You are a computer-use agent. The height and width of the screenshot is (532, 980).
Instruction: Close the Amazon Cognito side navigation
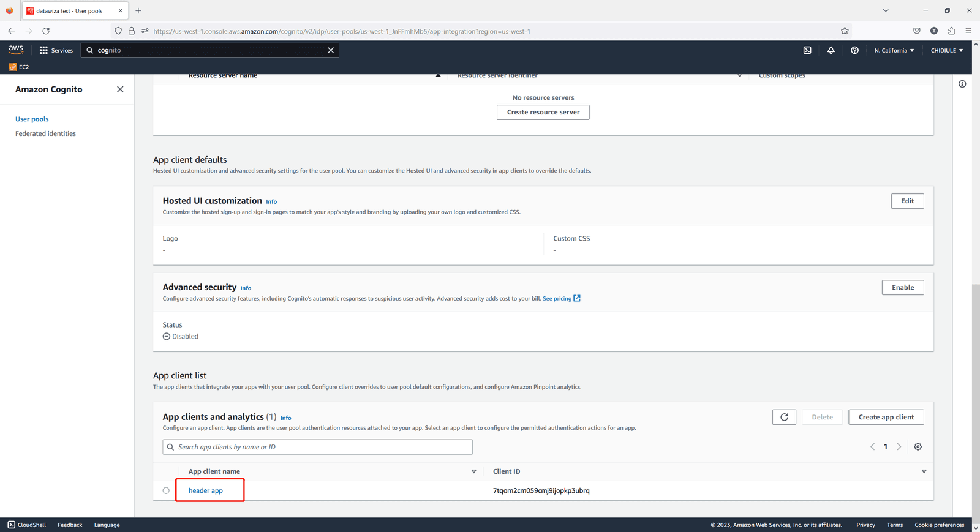point(120,89)
